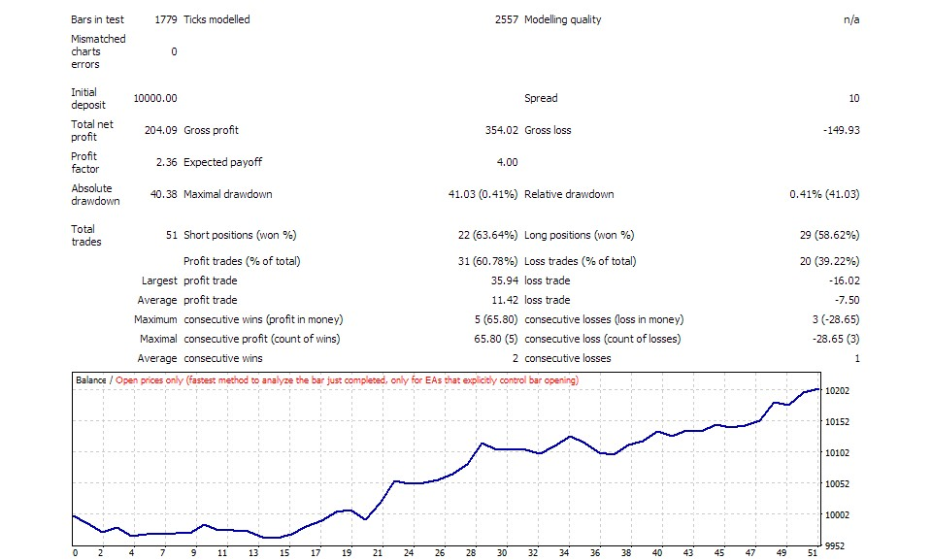The width and height of the screenshot is (932, 560).
Task: Click the relative drawdown value "0.41% (41.03)"
Action: point(824,194)
